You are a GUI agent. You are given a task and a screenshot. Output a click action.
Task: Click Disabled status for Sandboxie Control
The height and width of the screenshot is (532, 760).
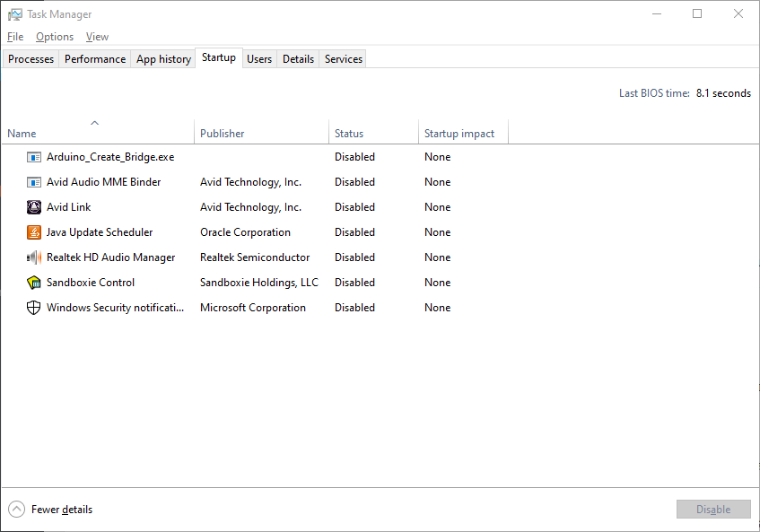click(x=354, y=283)
